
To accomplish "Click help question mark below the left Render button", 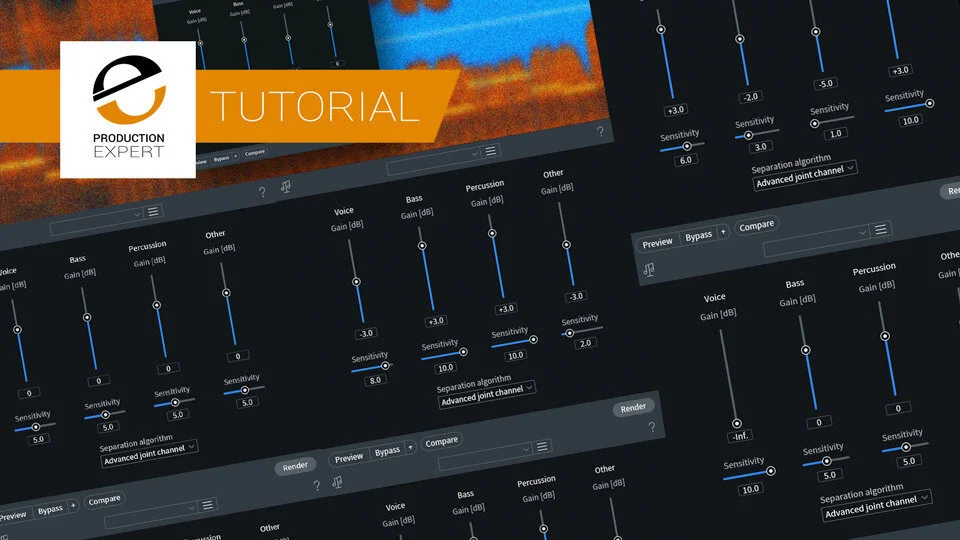I will coord(316,486).
